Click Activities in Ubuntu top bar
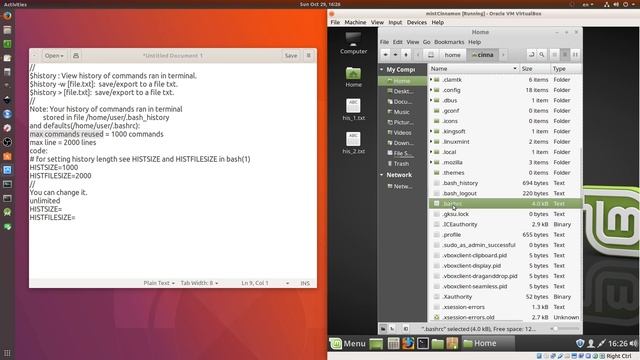The height and width of the screenshot is (360, 640). click(15, 4)
